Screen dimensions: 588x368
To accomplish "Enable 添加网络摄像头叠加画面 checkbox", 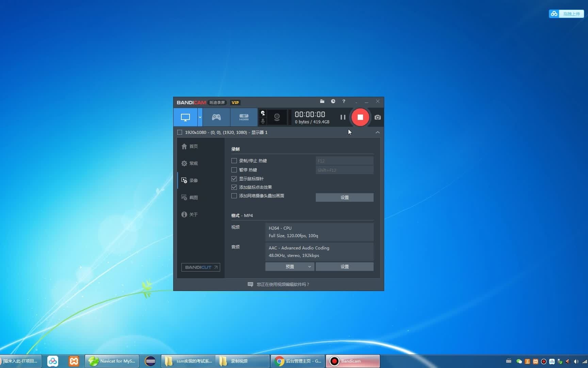I will (x=234, y=196).
